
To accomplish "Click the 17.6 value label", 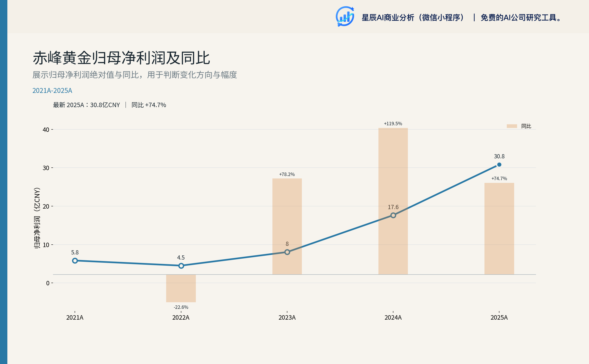I will pyautogui.click(x=393, y=207).
